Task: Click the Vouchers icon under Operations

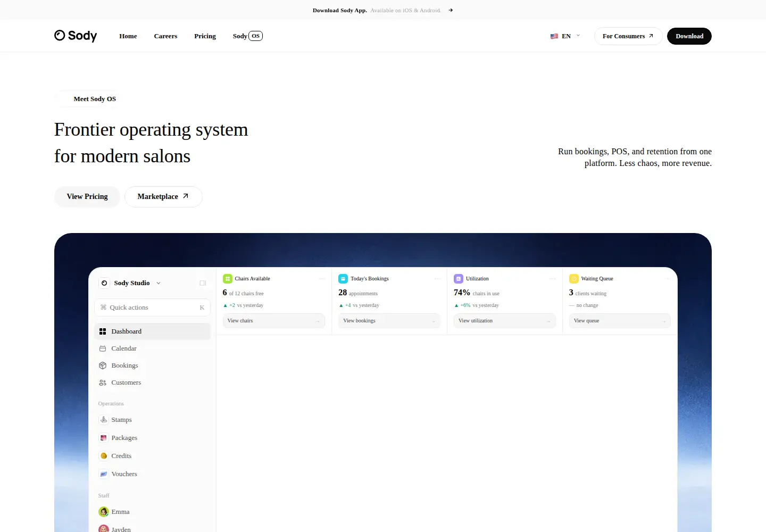Action: [x=104, y=474]
